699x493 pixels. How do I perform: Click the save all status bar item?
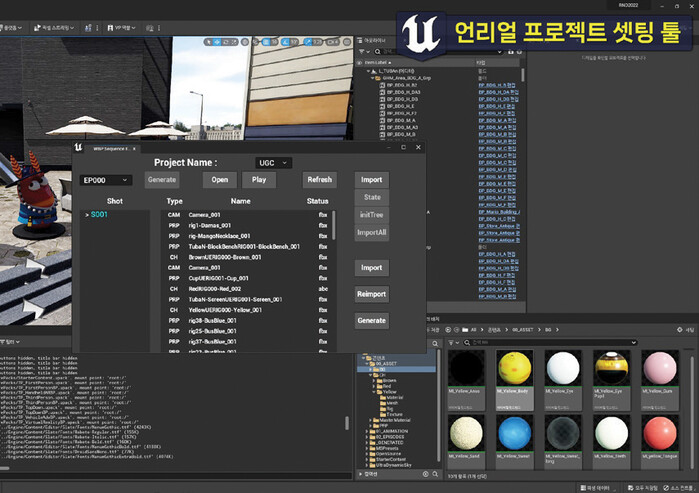click(x=642, y=488)
